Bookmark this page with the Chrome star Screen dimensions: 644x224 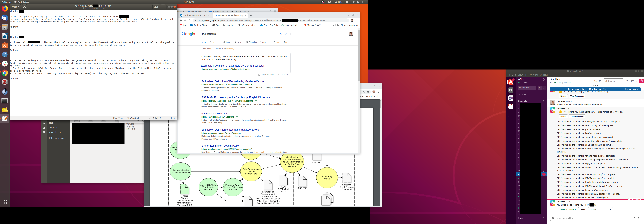(x=346, y=21)
